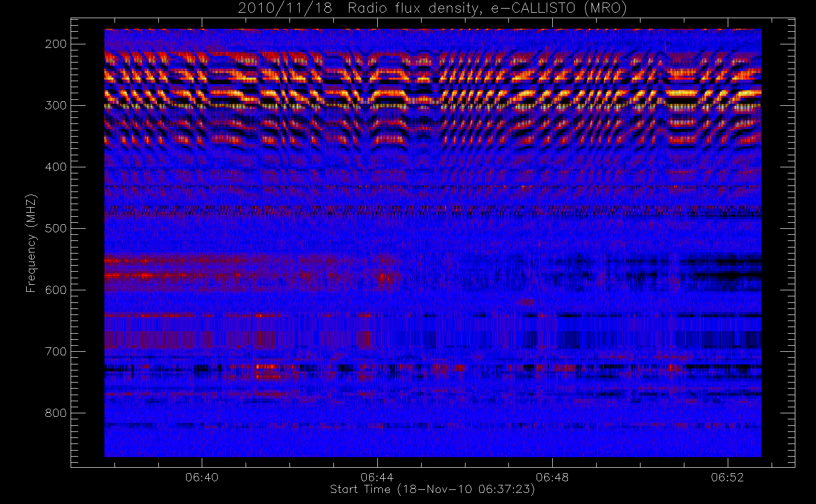Click the 06:48 time tick label
The image size is (816, 504).
[552, 477]
